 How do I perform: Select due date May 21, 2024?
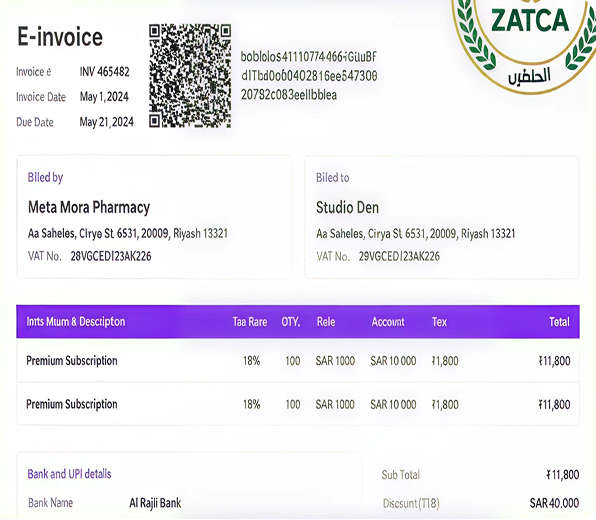[x=106, y=122]
